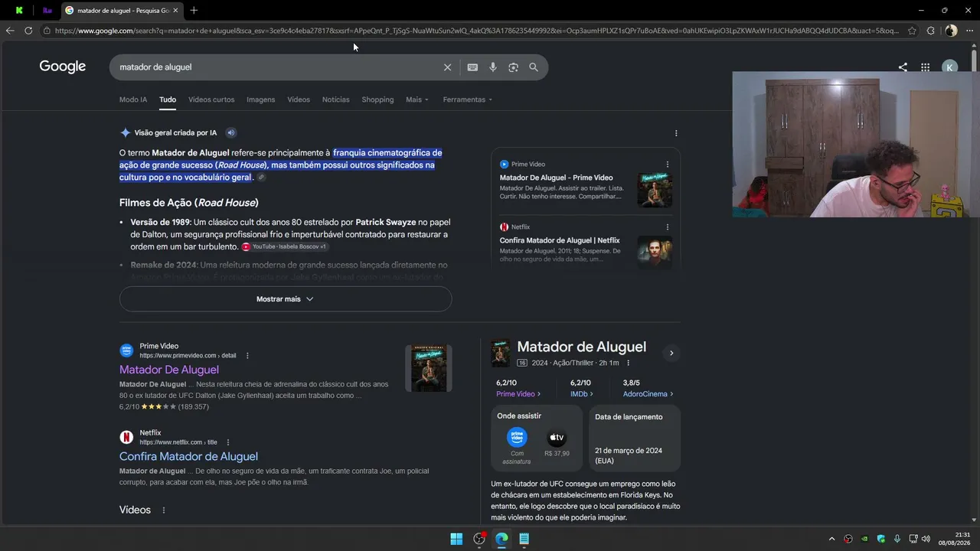Click the Apple TV watch provider icon
980x551 pixels.
557,438
